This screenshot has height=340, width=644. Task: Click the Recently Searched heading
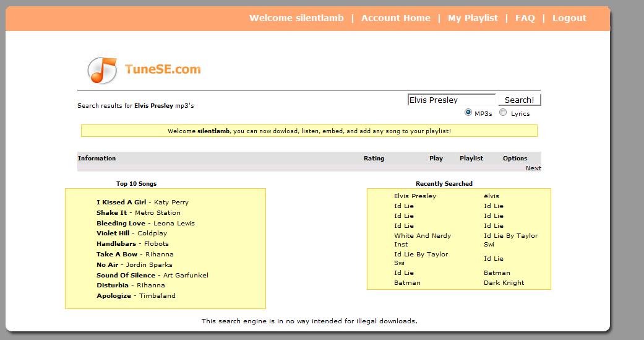pos(444,184)
